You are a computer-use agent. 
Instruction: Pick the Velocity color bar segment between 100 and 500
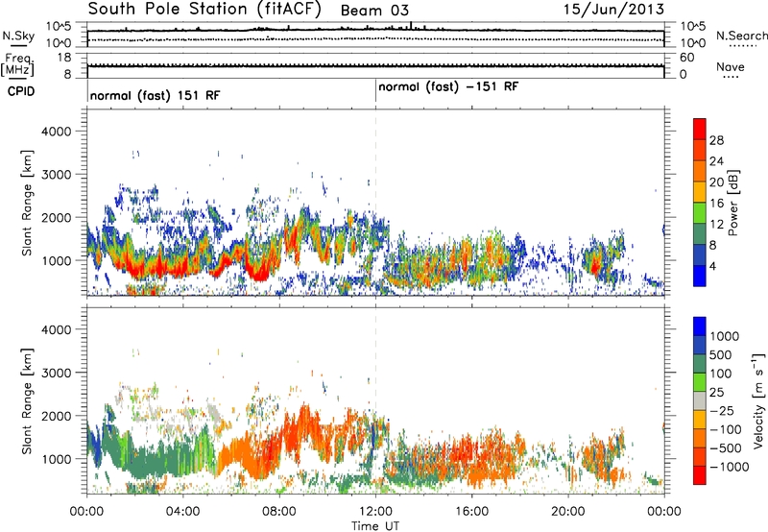[x=700, y=364]
